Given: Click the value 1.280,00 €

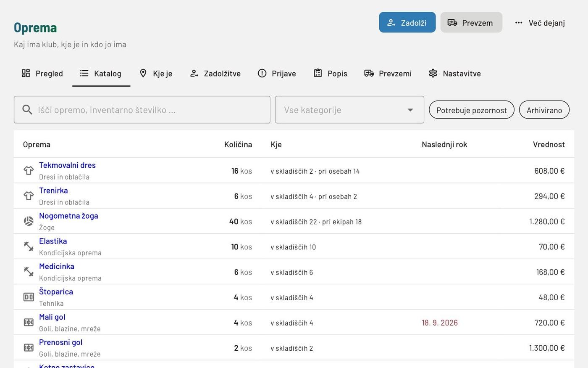Looking at the screenshot, I should point(547,221).
